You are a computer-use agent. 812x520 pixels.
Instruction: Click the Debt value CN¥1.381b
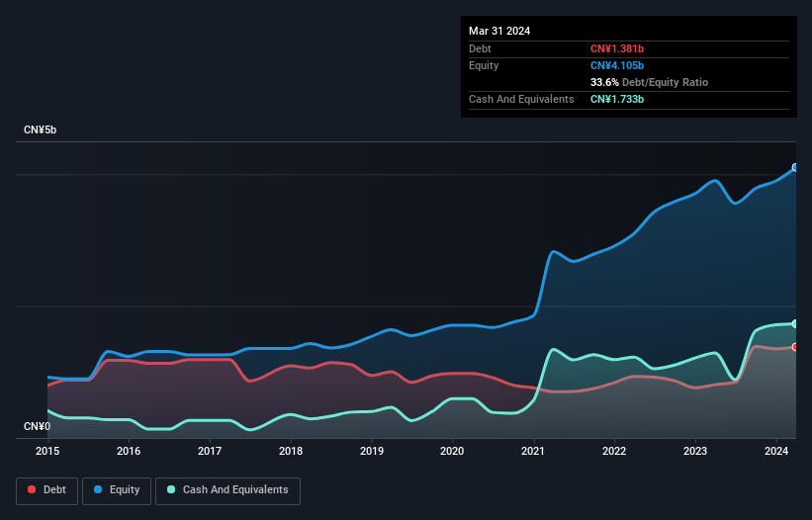click(617, 48)
